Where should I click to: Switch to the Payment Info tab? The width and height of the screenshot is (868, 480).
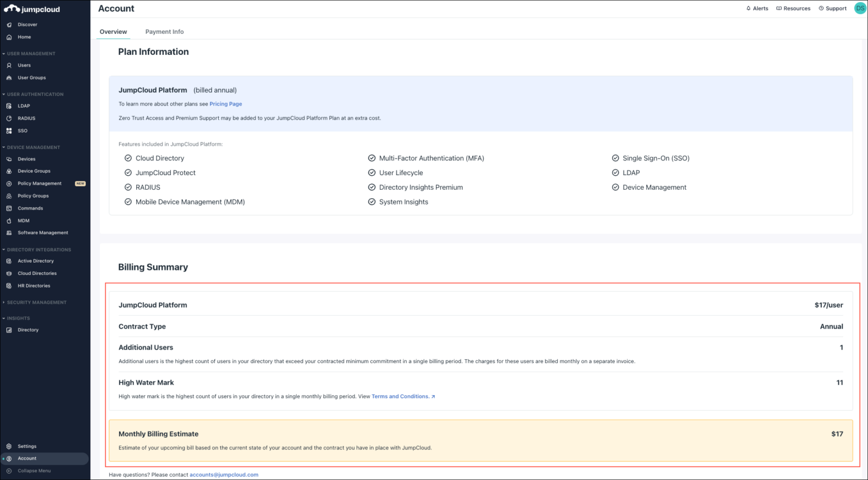pos(164,32)
